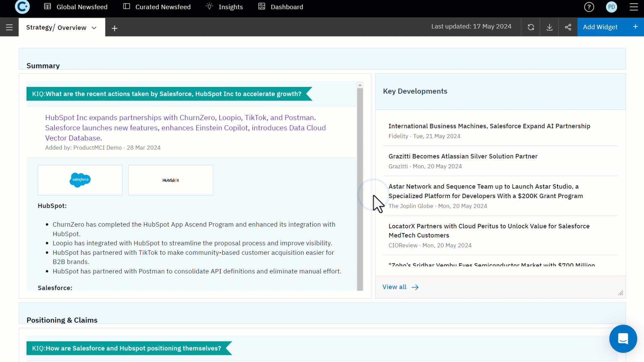Open the help question mark icon
Viewport: 644px width, 362px height.
pyautogui.click(x=589, y=7)
